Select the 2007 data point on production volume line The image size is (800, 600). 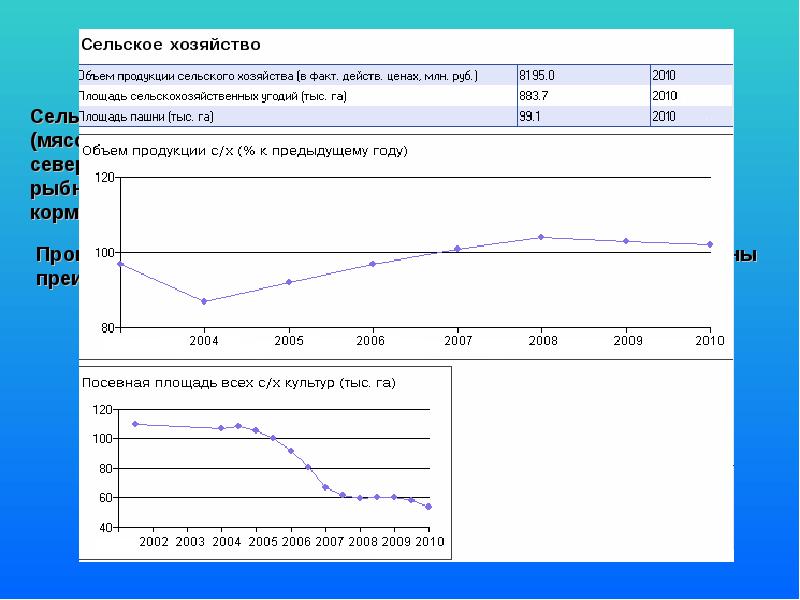457,248
